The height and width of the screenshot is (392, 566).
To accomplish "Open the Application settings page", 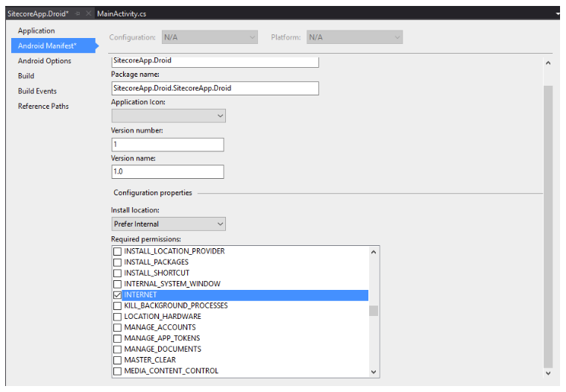I will click(37, 31).
